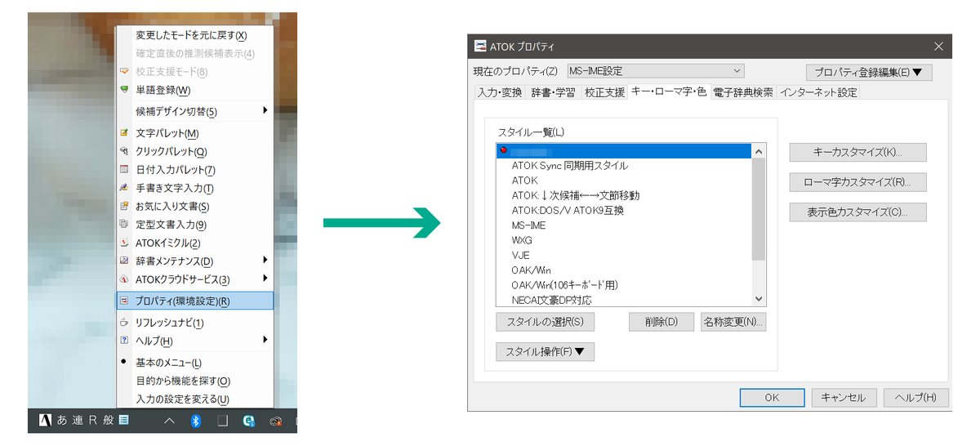Click the Bluetooth tray icon
Screen dimensions: 980x446
196,421
